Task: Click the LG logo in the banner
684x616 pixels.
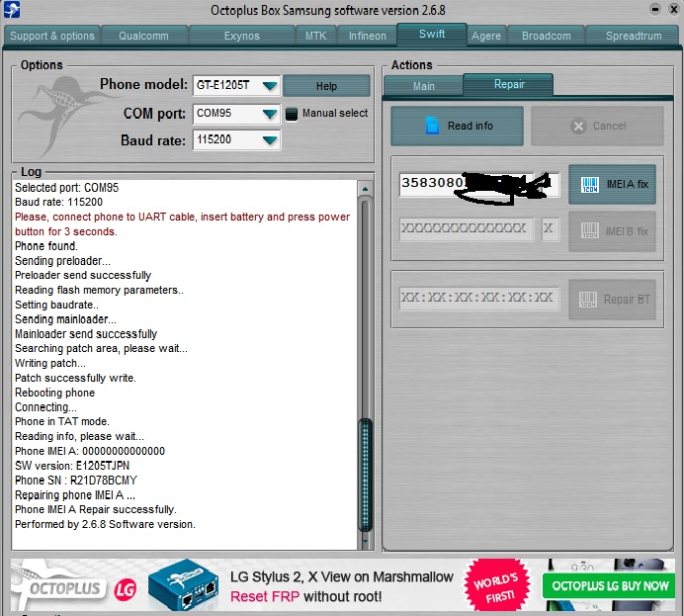Action: click(126, 590)
